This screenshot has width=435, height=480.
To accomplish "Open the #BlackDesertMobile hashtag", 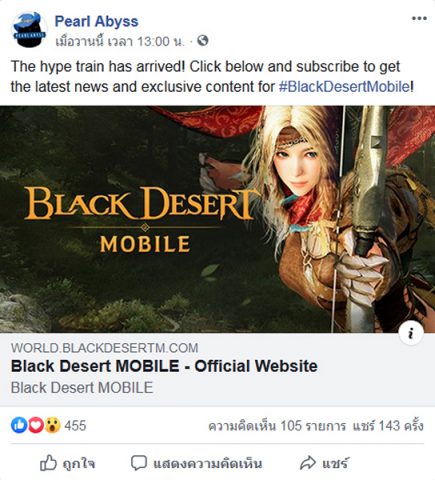I will (344, 87).
